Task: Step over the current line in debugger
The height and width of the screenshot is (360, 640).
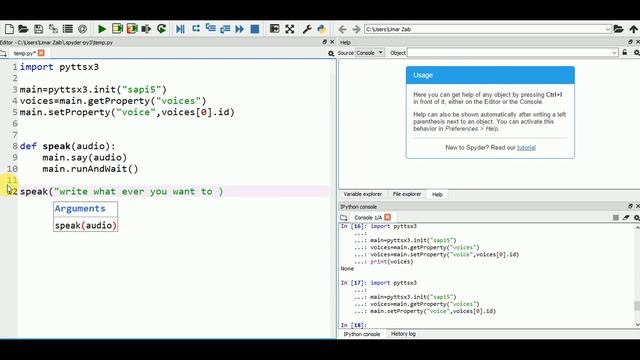Action: pos(196,29)
